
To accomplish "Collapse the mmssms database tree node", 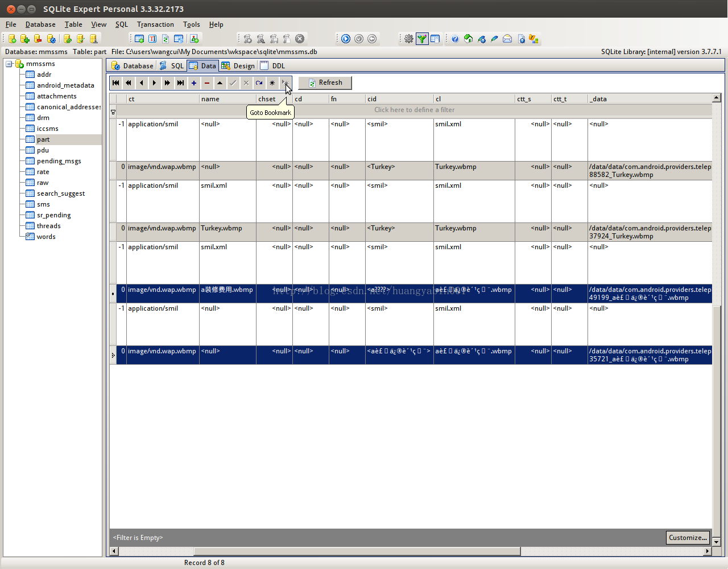I will (9, 64).
